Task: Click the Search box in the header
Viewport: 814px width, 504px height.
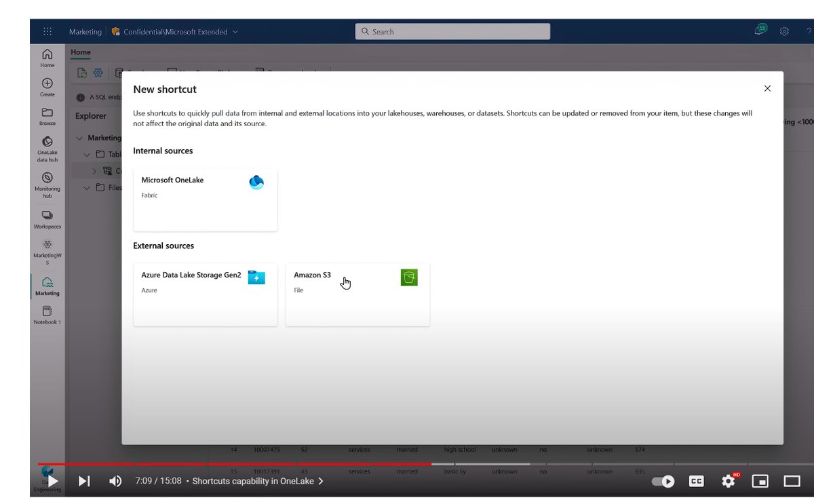Action: [x=452, y=31]
